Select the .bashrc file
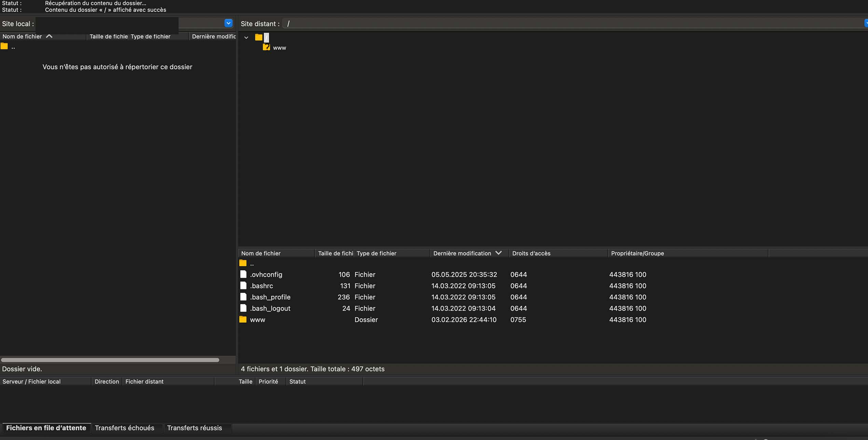 pos(261,286)
